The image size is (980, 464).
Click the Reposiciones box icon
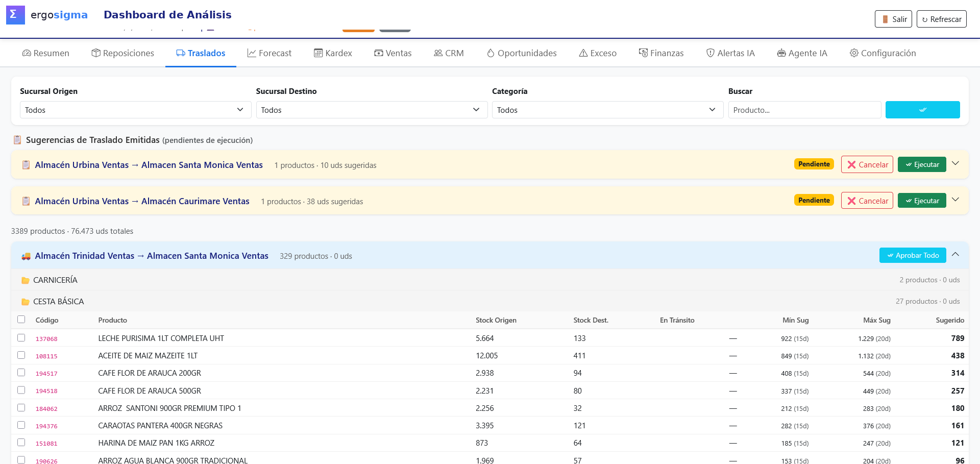[x=96, y=53]
